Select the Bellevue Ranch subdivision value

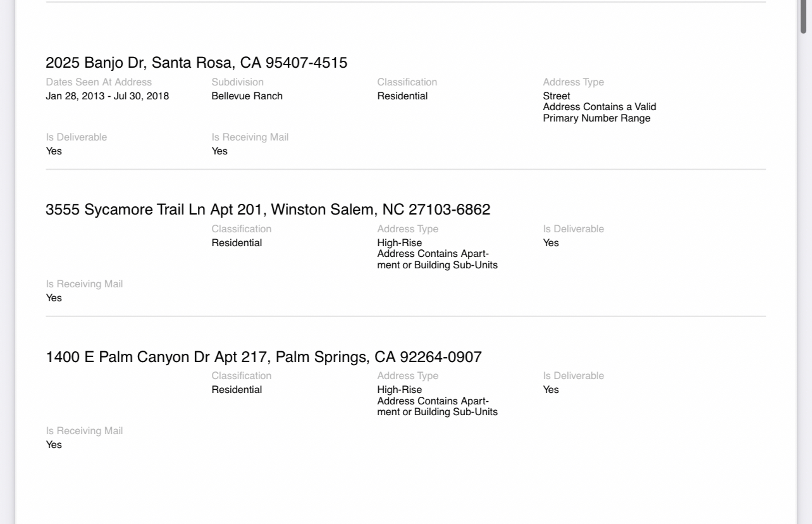point(247,96)
